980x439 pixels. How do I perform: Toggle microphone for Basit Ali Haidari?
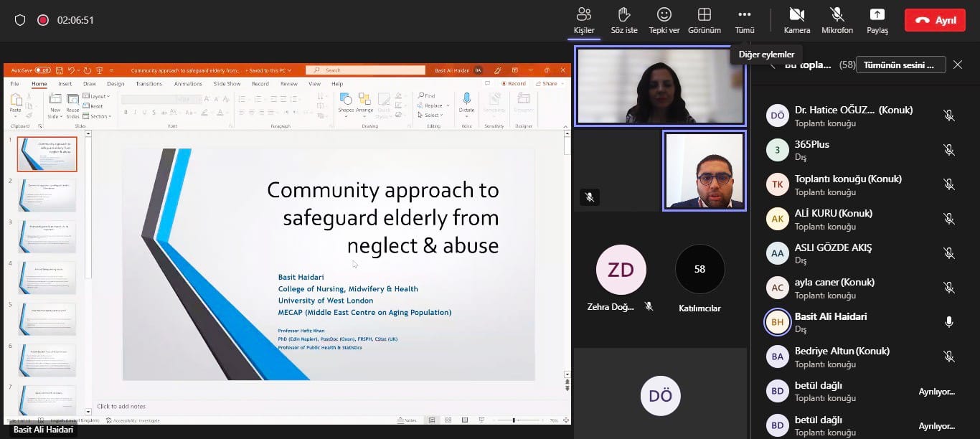click(x=948, y=322)
